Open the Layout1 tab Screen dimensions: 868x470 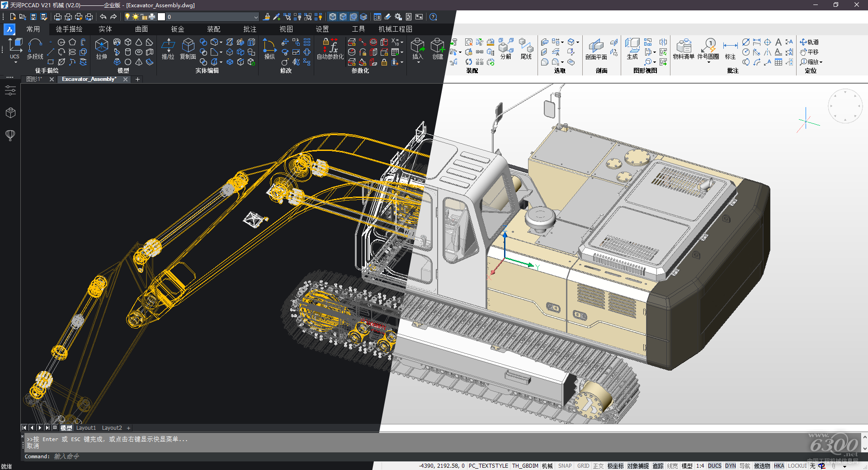[x=86, y=428]
